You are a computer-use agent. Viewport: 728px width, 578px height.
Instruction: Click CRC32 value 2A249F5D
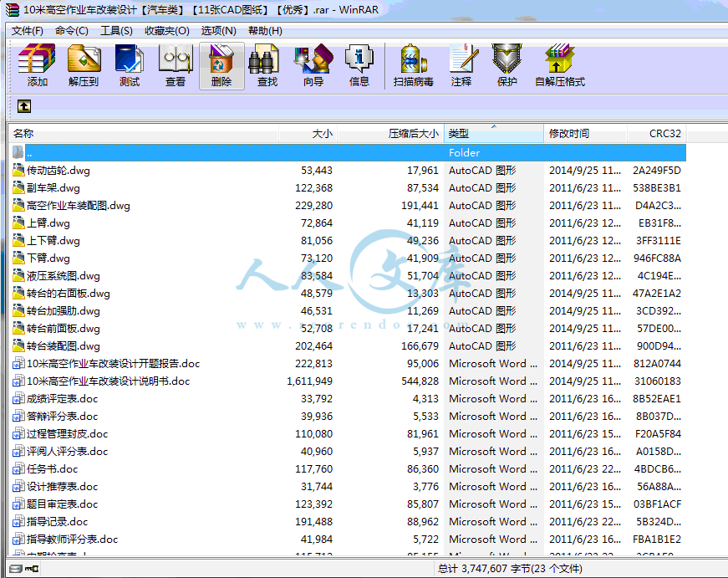pos(656,170)
